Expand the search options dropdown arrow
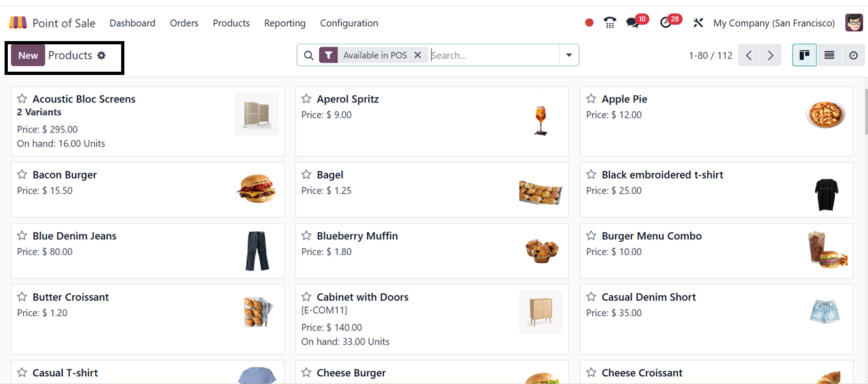The width and height of the screenshot is (868, 384). point(568,55)
